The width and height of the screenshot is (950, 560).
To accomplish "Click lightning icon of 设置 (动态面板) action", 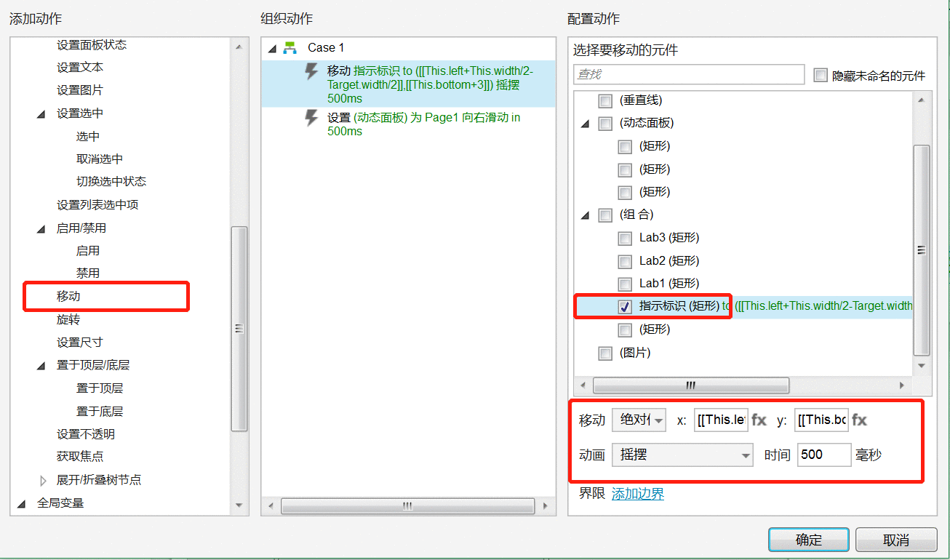I will click(x=311, y=118).
